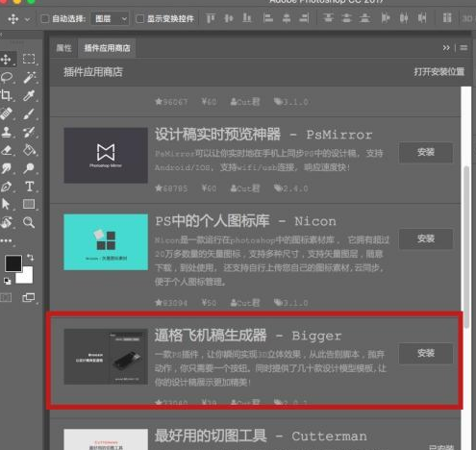Image resolution: width=476 pixels, height=450 pixels.
Task: Change the screen mode
Action: pos(29,297)
